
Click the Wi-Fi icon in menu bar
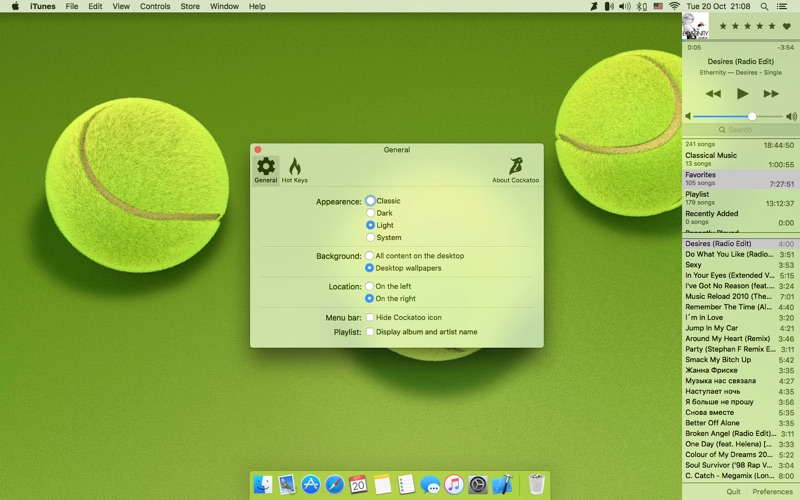674,6
